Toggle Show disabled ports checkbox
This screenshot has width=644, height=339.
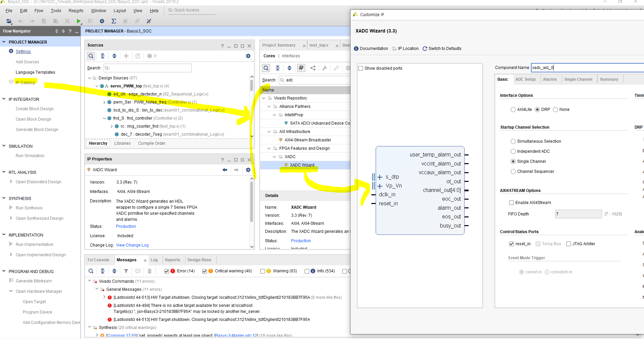(x=361, y=68)
